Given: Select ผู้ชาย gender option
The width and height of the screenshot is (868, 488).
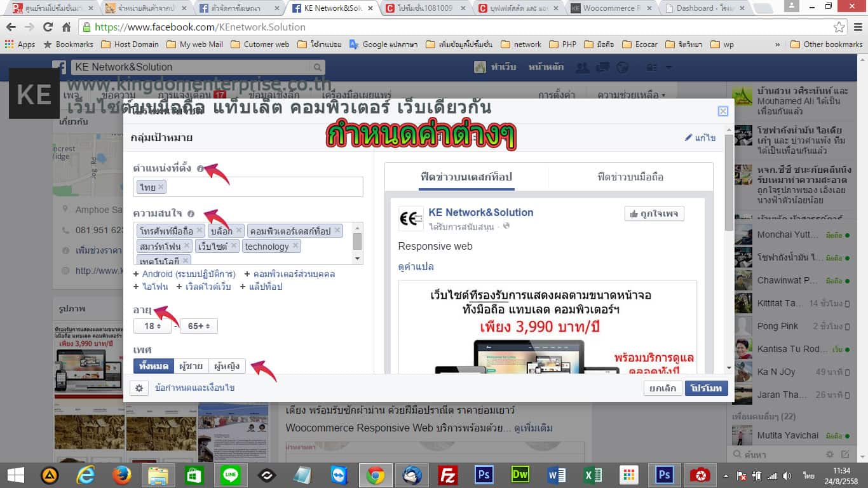Looking at the screenshot, I should pyautogui.click(x=191, y=366).
